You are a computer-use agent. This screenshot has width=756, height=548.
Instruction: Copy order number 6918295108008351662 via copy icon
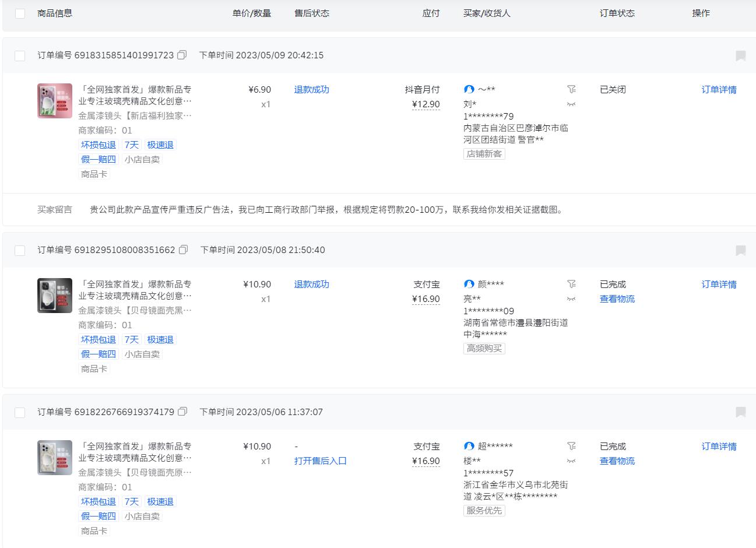point(183,249)
